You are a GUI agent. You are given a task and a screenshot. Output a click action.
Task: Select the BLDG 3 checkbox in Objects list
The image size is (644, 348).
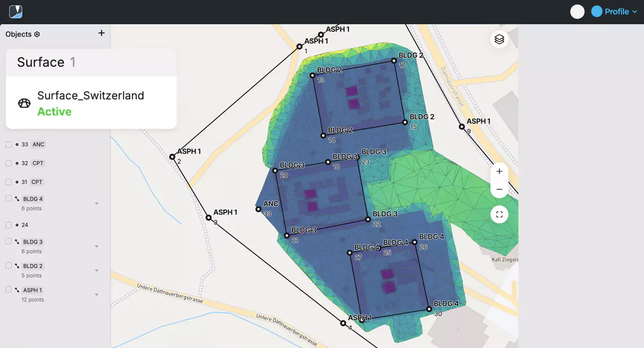[x=8, y=241]
